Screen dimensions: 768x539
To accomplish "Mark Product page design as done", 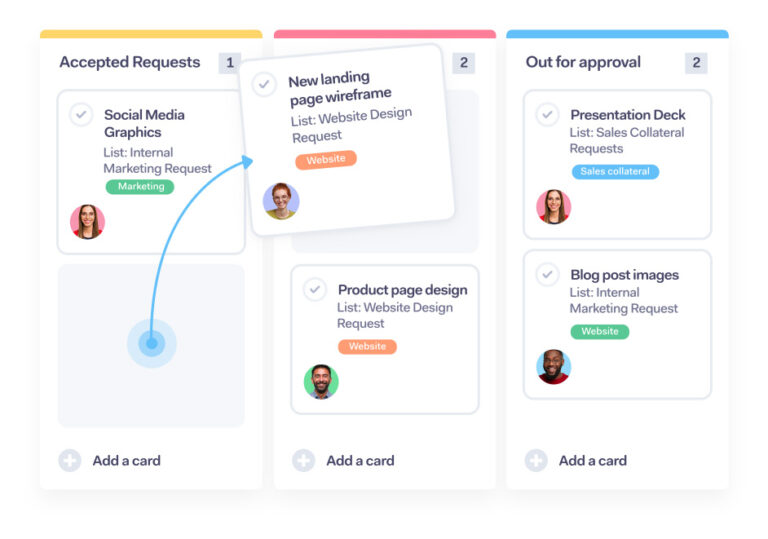I will click(315, 290).
